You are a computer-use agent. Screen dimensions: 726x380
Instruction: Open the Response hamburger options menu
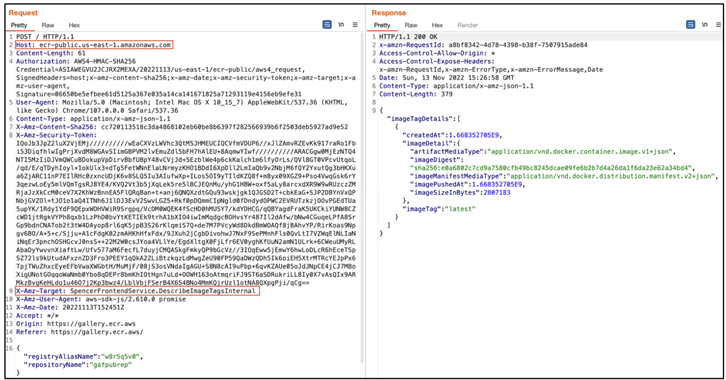coord(719,25)
